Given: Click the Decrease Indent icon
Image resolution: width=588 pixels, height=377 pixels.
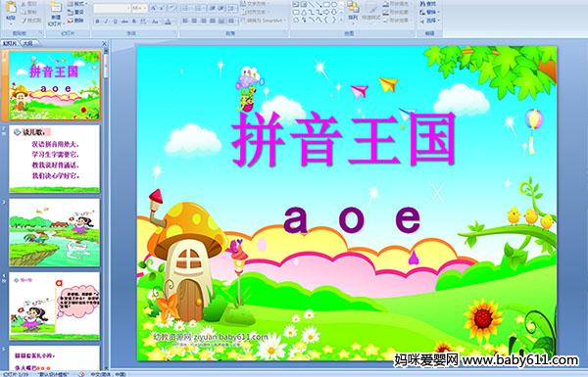Looking at the screenshot, I should pyautogui.click(x=213, y=8).
